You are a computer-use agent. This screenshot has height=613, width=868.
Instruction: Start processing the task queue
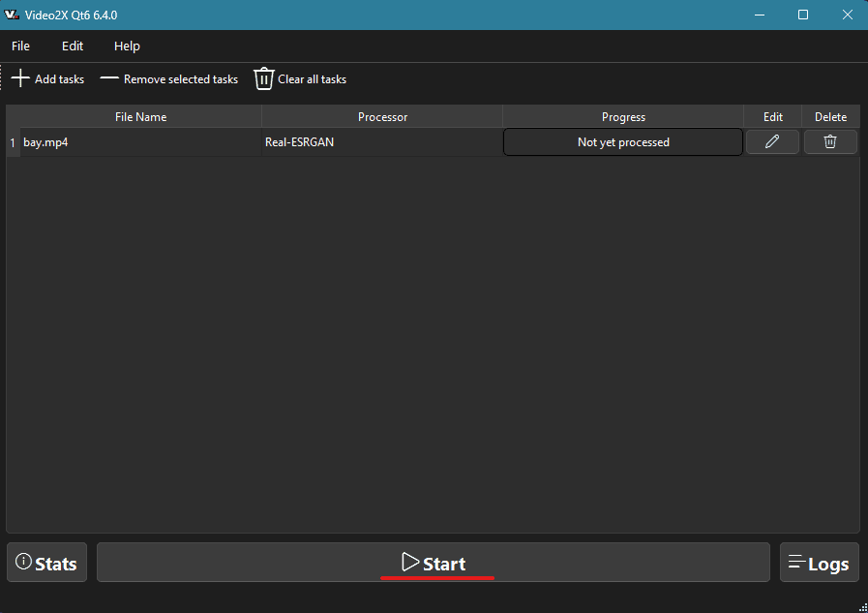click(x=434, y=563)
